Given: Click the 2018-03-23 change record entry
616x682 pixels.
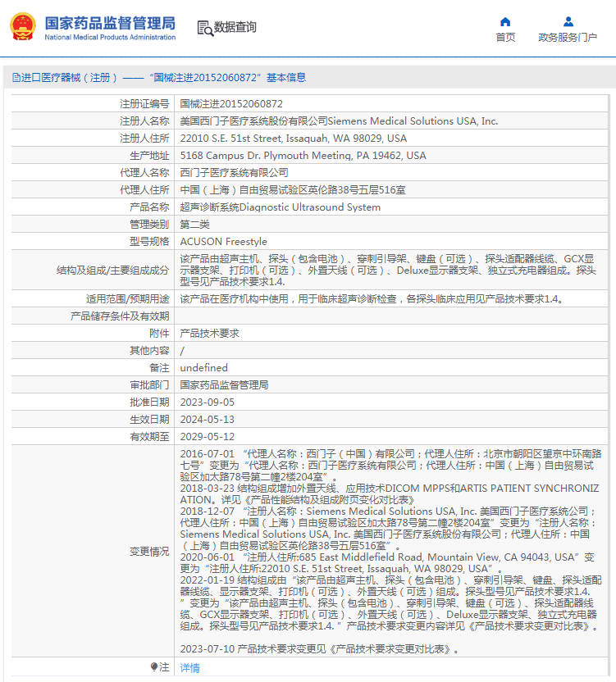Looking at the screenshot, I should click(x=390, y=494).
